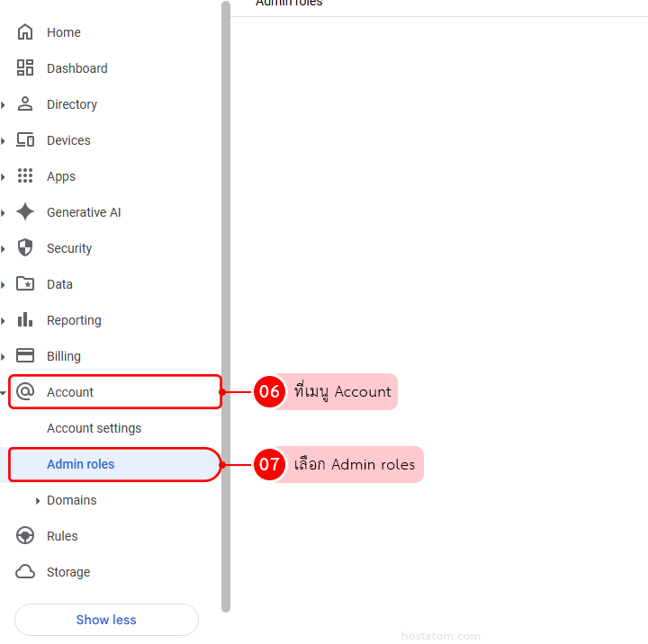Click the Rules steering wheel icon
This screenshot has width=648, height=644.
[x=25, y=536]
